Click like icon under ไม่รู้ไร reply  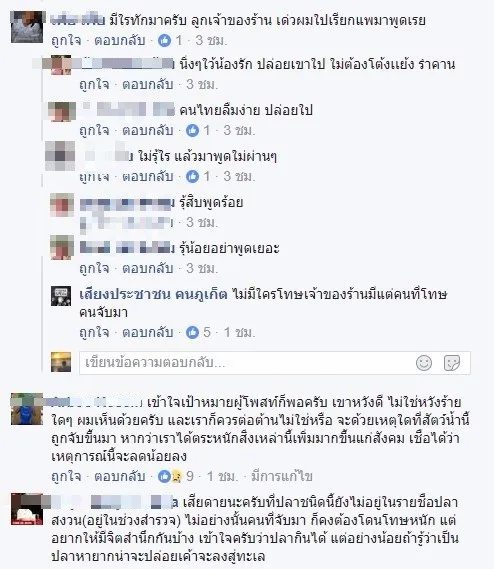[x=192, y=176]
